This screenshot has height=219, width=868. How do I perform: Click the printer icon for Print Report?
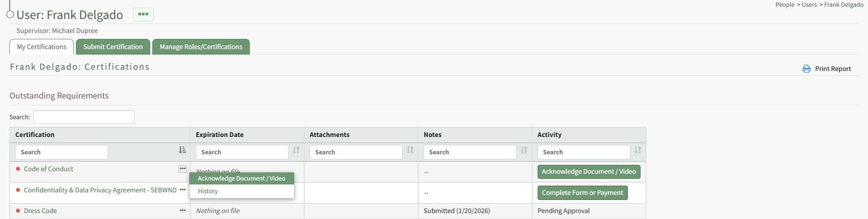[x=806, y=69]
